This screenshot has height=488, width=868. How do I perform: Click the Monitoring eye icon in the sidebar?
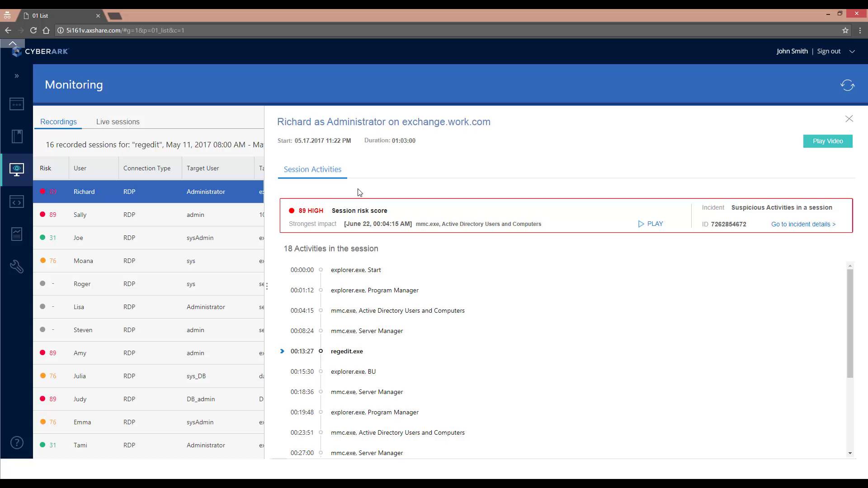[x=16, y=169]
